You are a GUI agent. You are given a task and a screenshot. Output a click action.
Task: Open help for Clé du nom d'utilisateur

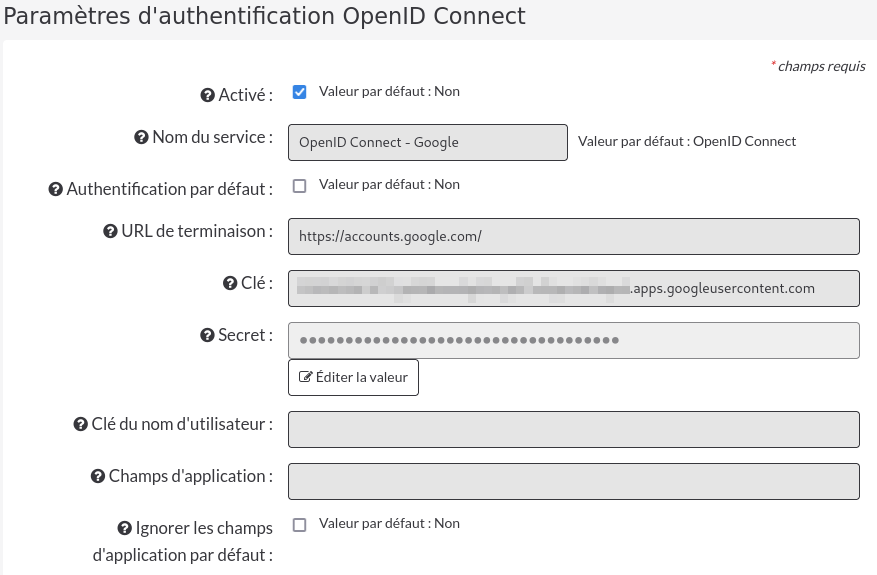click(x=81, y=425)
